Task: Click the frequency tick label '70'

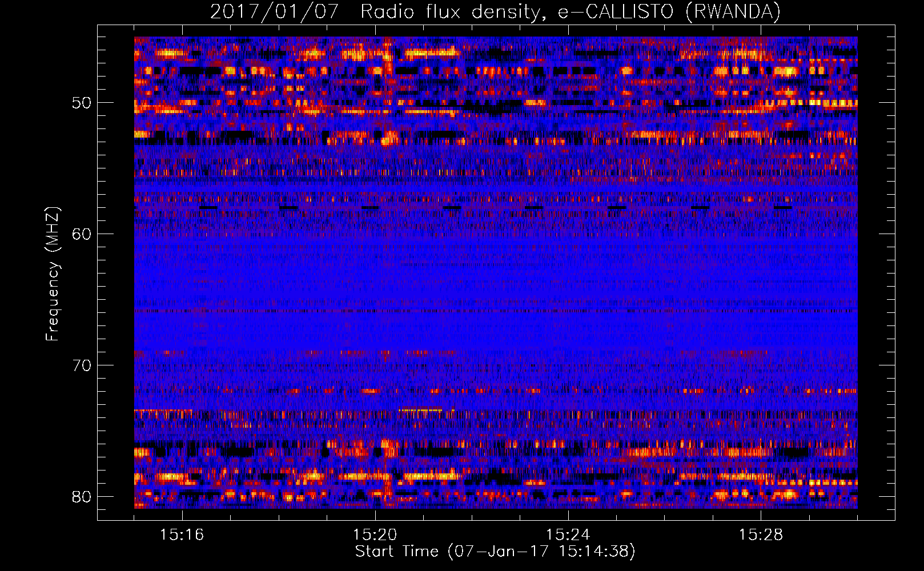Action: tap(82, 365)
